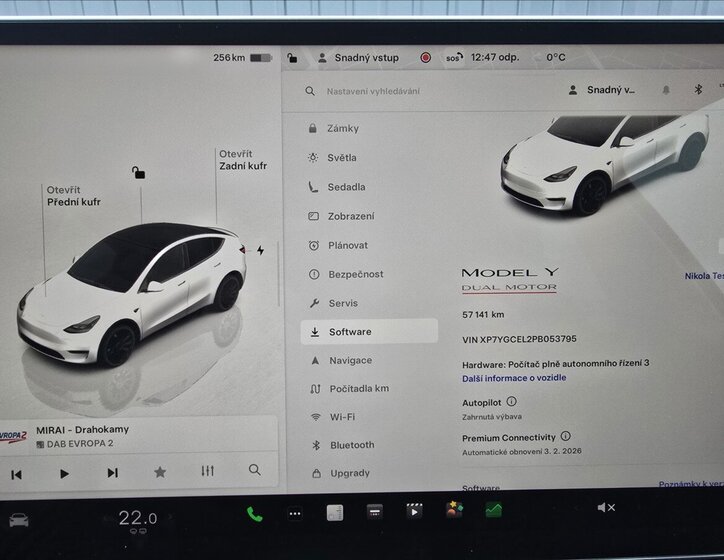724x560 pixels.
Task: Open the Počítadla km menu
Action: click(x=350, y=389)
